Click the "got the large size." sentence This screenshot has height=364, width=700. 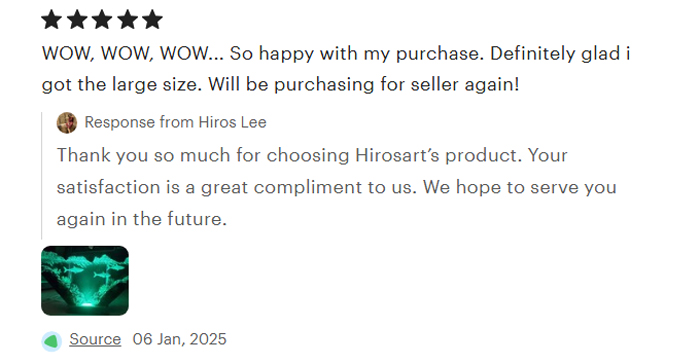(122, 85)
